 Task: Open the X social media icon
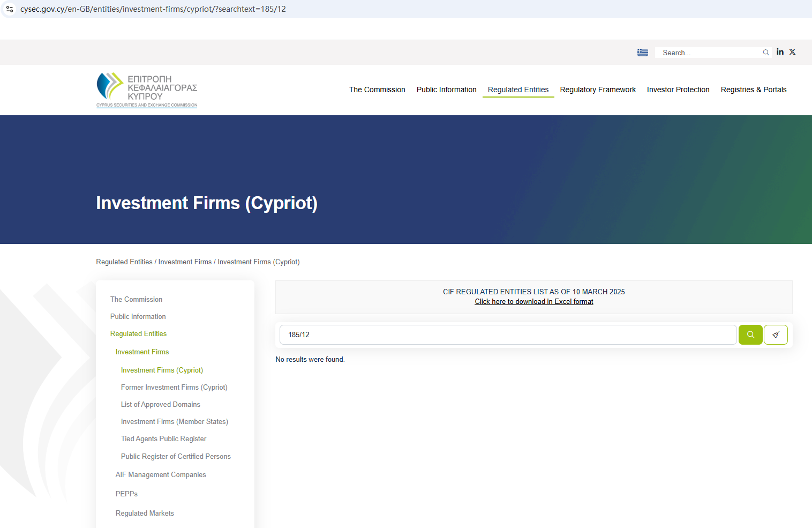[x=792, y=52]
